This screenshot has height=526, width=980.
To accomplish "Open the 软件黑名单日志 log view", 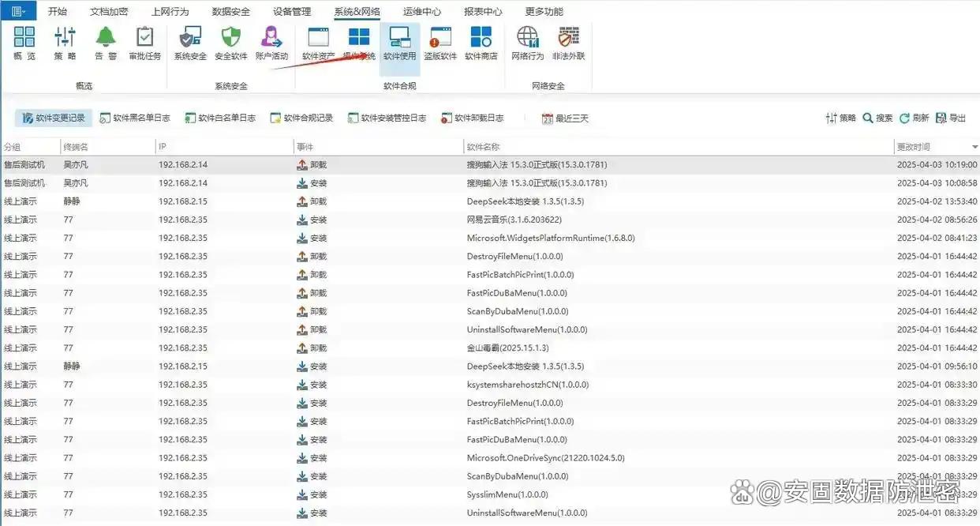I will (x=135, y=118).
